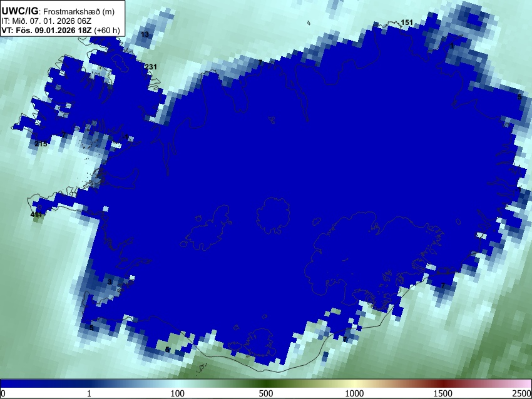Click the pale yellow band of the color scale
The image size is (532, 399).
point(354,383)
